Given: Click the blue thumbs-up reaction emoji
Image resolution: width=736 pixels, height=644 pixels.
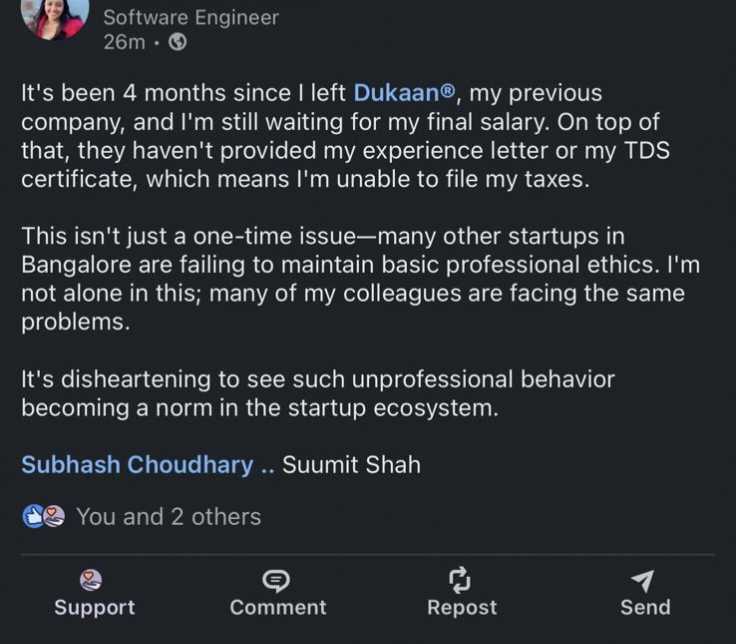Looking at the screenshot, I should pyautogui.click(x=34, y=516).
